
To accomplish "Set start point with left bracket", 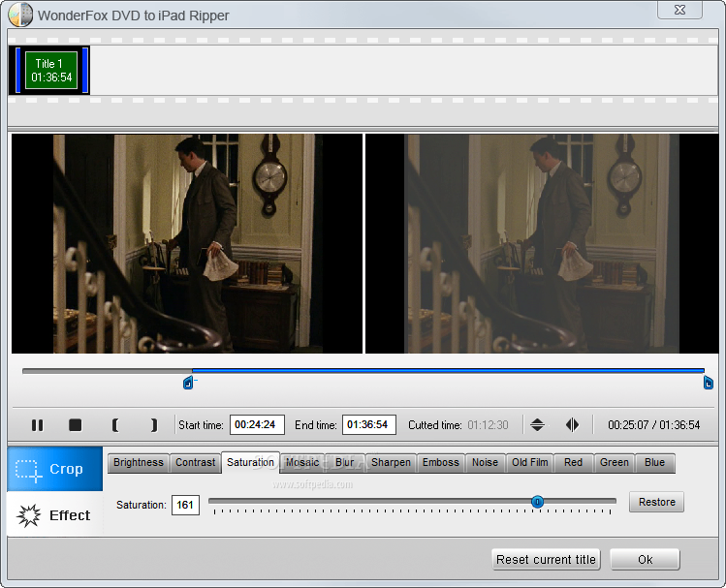I will pos(115,424).
